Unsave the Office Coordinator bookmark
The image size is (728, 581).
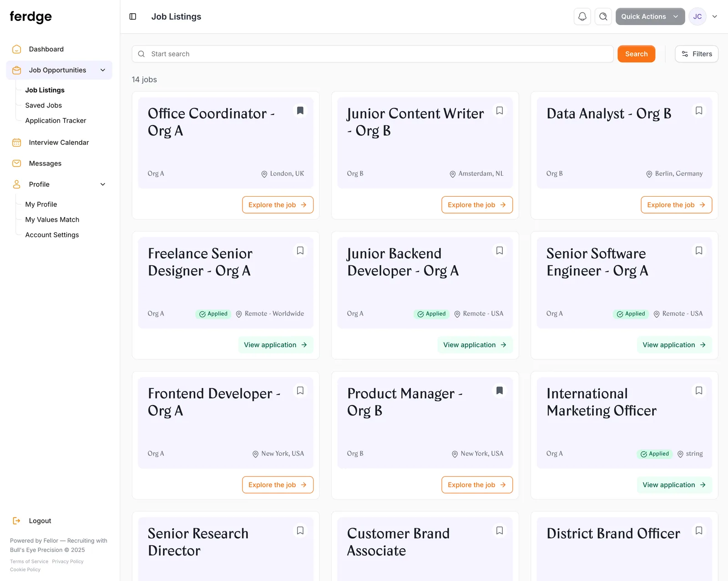tap(300, 111)
